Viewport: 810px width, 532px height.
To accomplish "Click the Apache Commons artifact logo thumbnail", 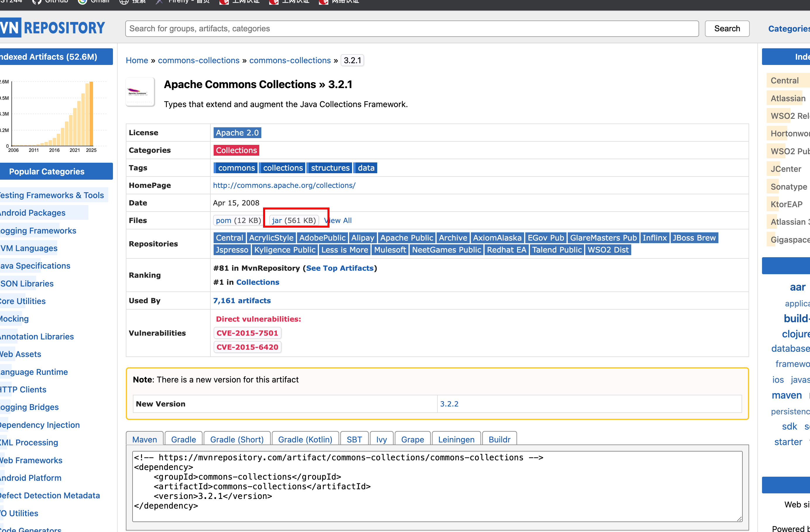I will pos(140,92).
